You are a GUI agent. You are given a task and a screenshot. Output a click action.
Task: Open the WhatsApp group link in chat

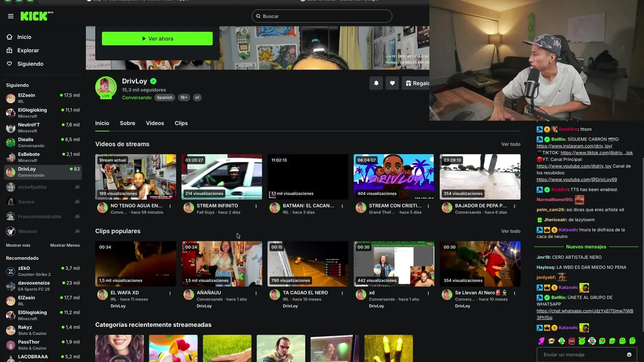[585, 314]
